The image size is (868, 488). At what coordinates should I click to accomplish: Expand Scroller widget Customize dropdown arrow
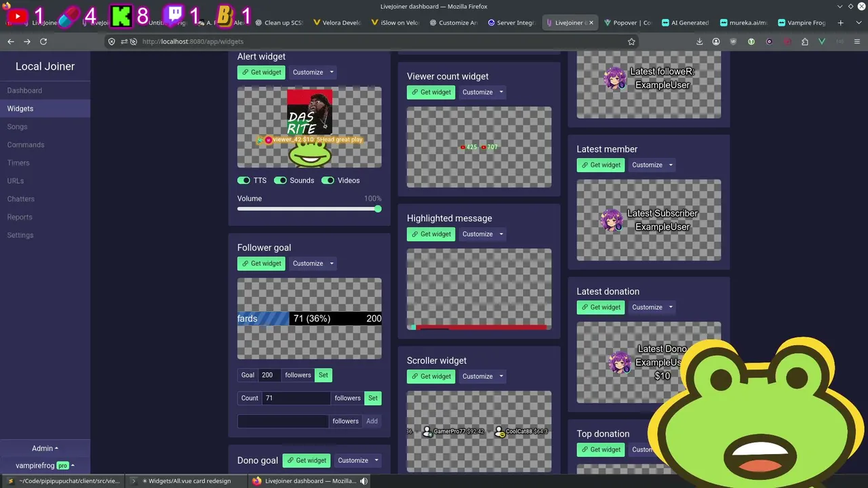(x=501, y=377)
